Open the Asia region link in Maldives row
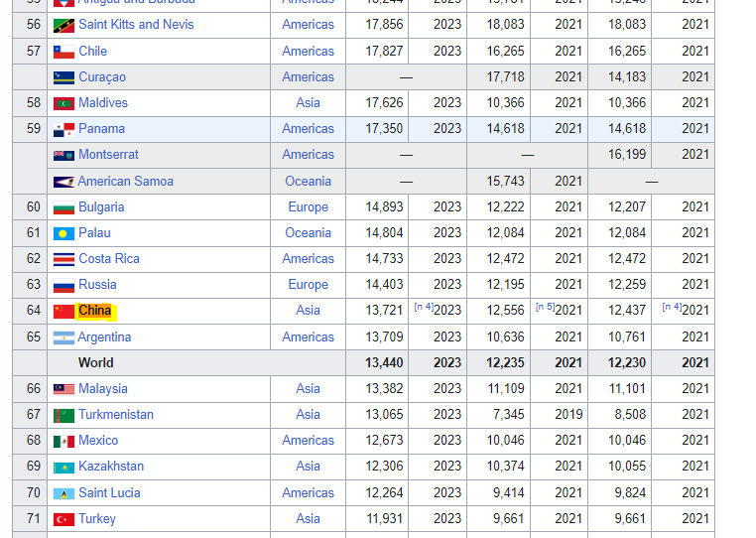756x538 pixels. (x=308, y=103)
